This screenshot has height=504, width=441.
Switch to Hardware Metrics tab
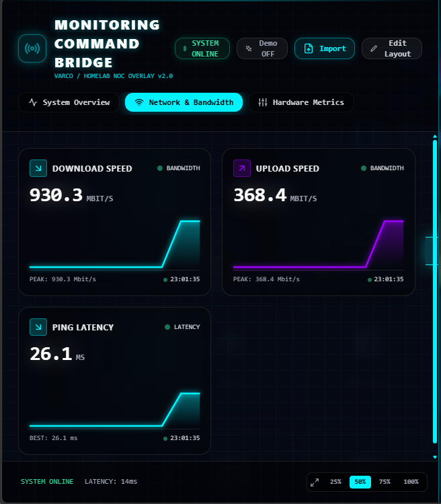[301, 102]
